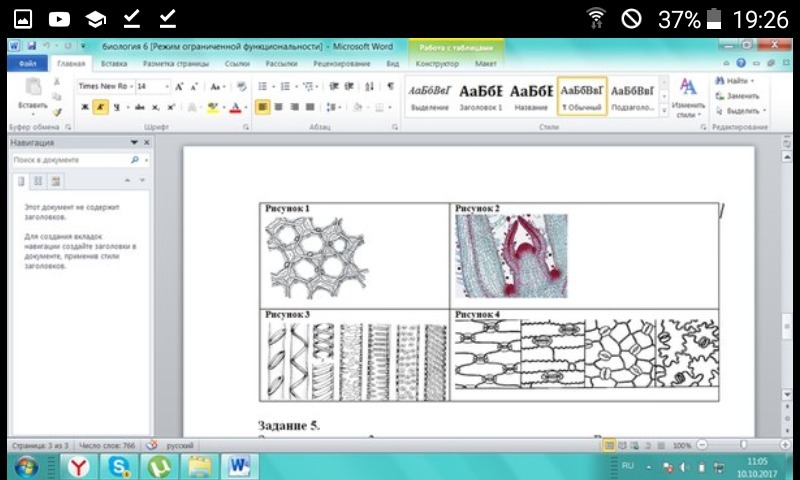This screenshot has width=800, height=480.
Task: Open the font size 14 dropdown
Action: tap(165, 87)
